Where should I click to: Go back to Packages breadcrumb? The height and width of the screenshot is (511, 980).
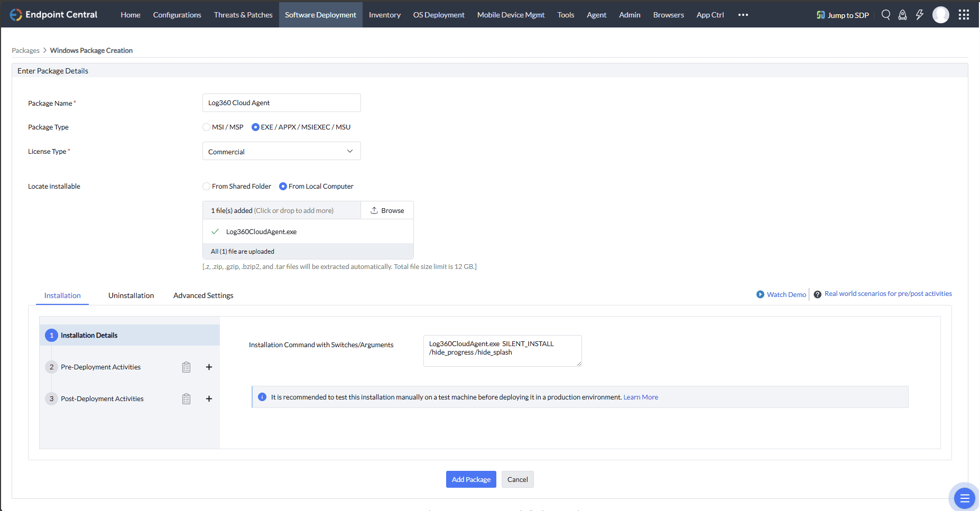coord(26,50)
